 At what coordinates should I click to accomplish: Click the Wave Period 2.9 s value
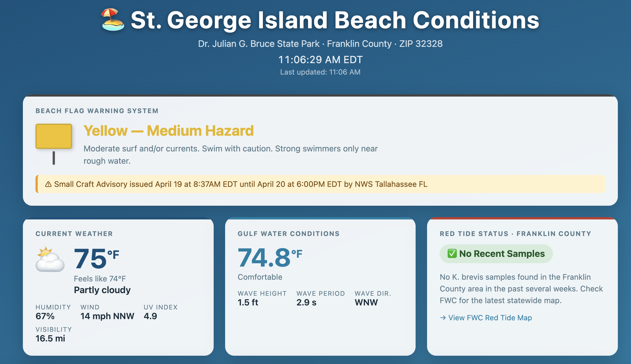tap(306, 302)
